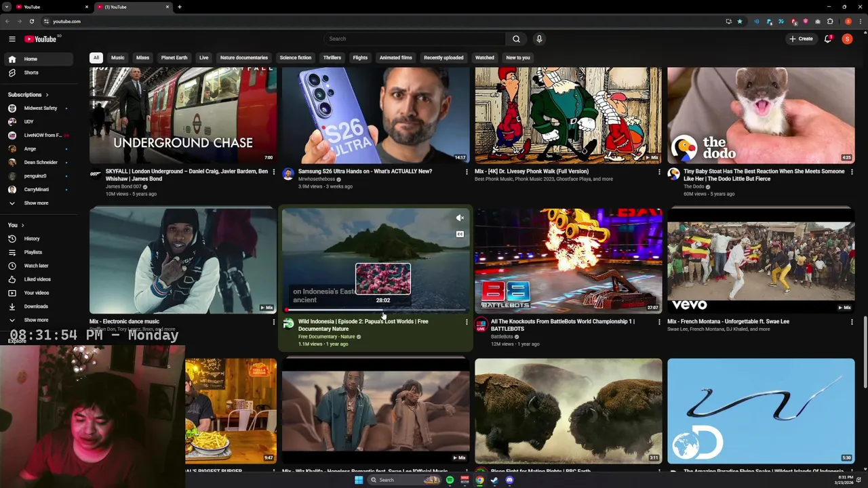Viewport: 868px width, 488px height.
Task: Open the bison fight thumbnail
Action: point(568,411)
